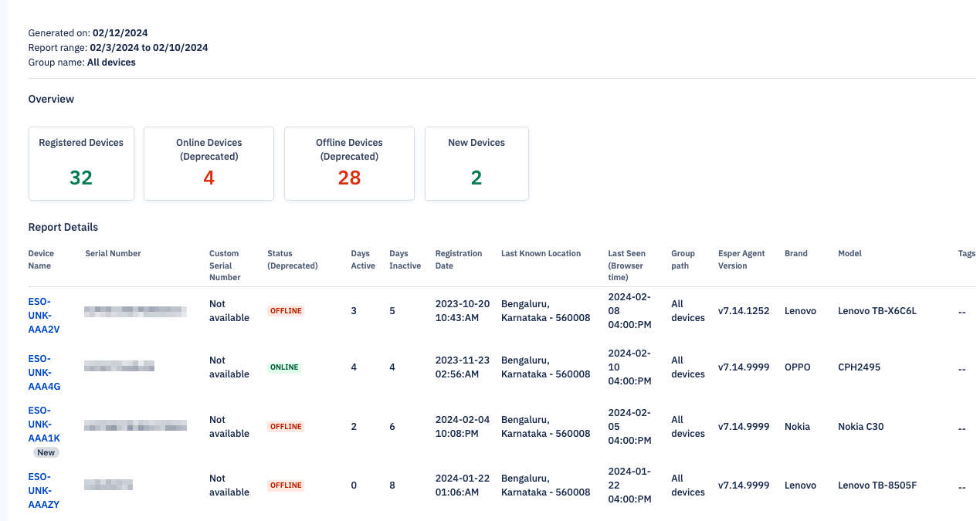Viewport: 980px width, 521px height.
Task: Click the Days Active column header
Action: (x=362, y=259)
